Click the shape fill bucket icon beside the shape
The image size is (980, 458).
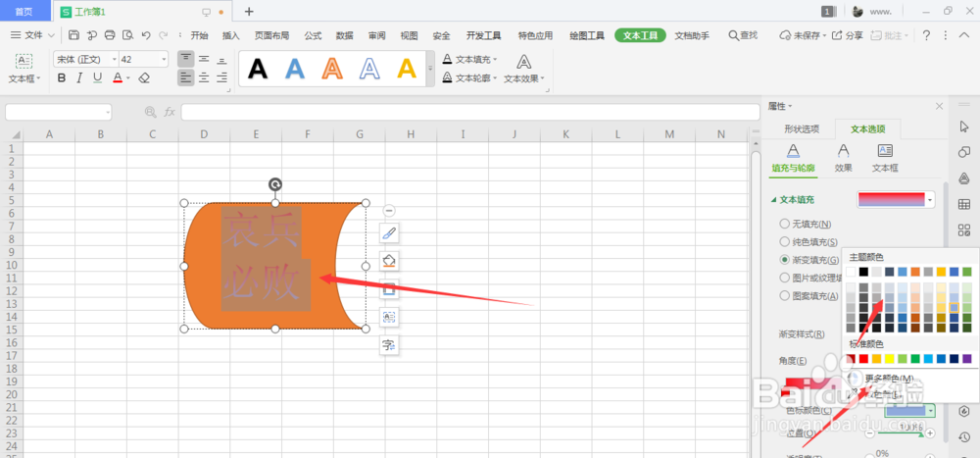[x=389, y=261]
